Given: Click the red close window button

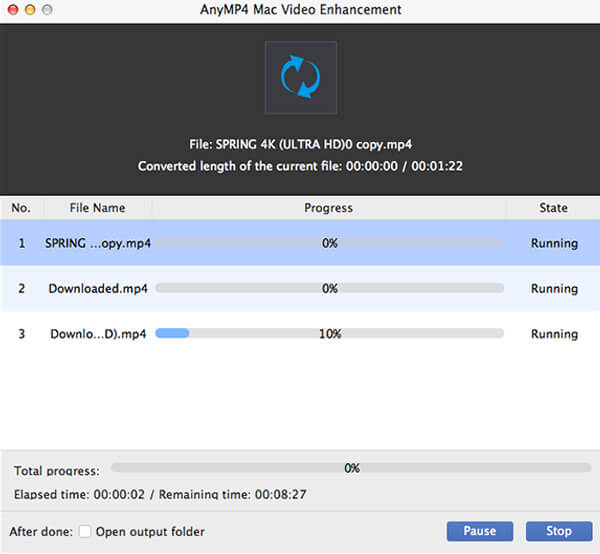Looking at the screenshot, I should [12, 9].
